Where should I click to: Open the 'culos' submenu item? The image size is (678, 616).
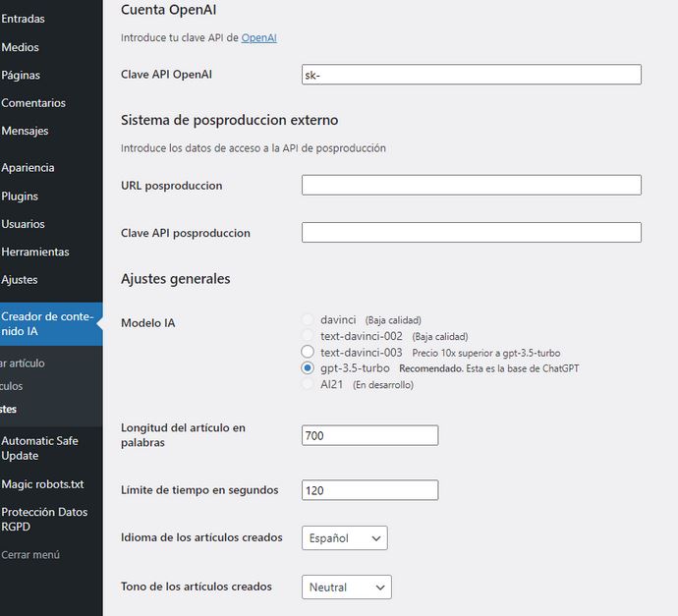[x=11, y=386]
